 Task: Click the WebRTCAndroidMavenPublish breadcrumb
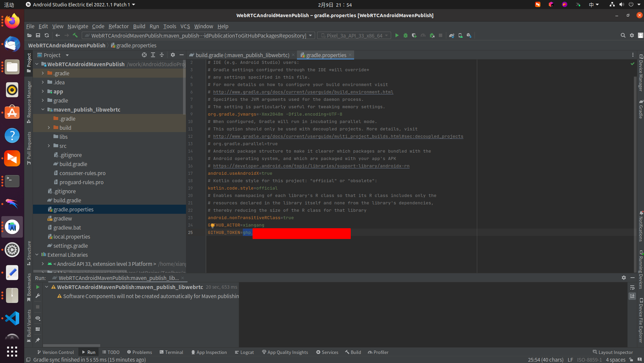click(x=67, y=45)
